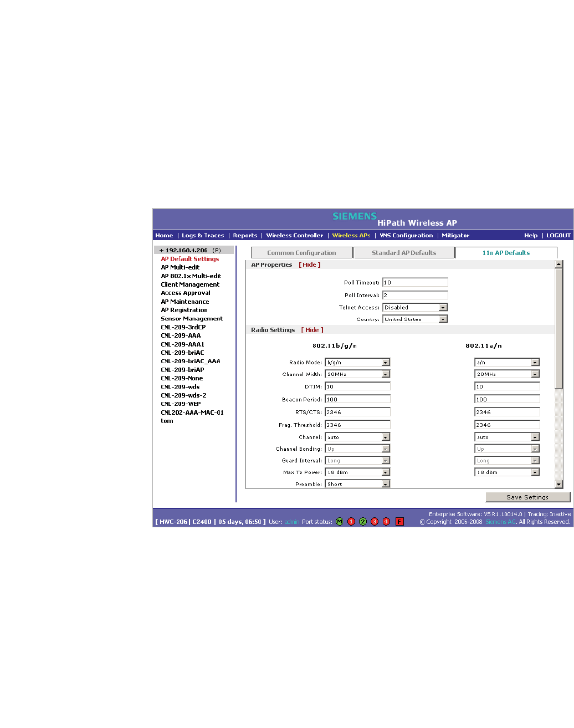Open the Preamble dropdown

click(x=357, y=484)
